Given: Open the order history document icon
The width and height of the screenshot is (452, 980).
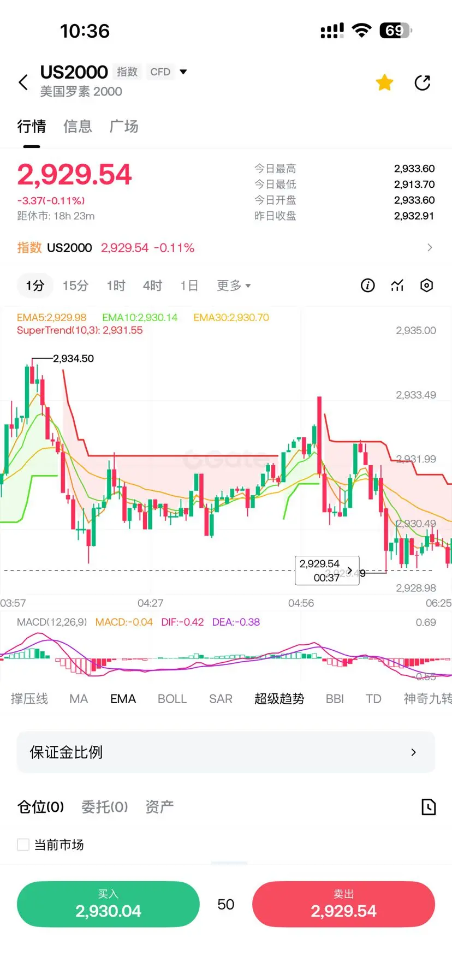Looking at the screenshot, I should tap(429, 807).
